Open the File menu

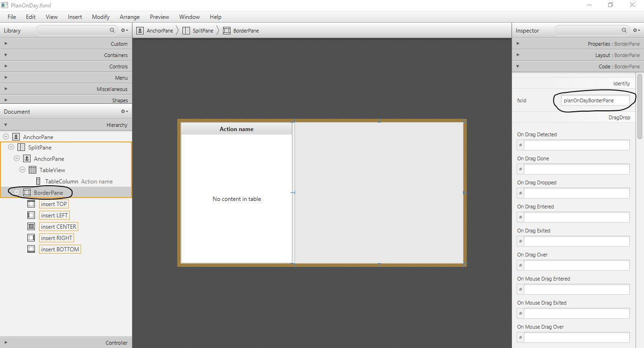click(12, 17)
